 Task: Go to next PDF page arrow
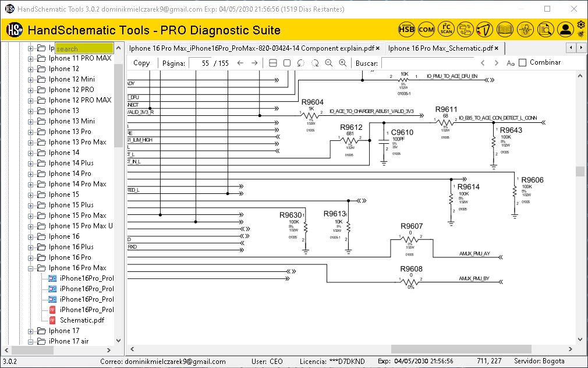tap(254, 63)
